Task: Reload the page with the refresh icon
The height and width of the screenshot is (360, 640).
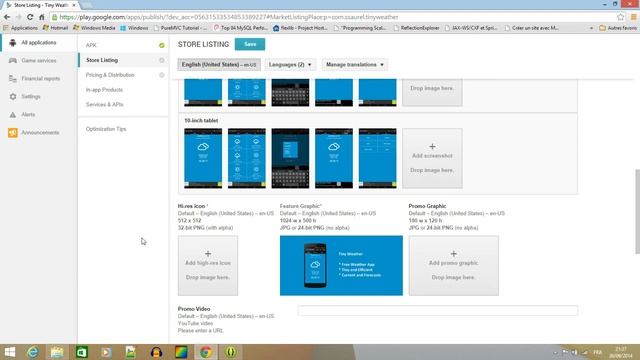Action: (x=30, y=17)
